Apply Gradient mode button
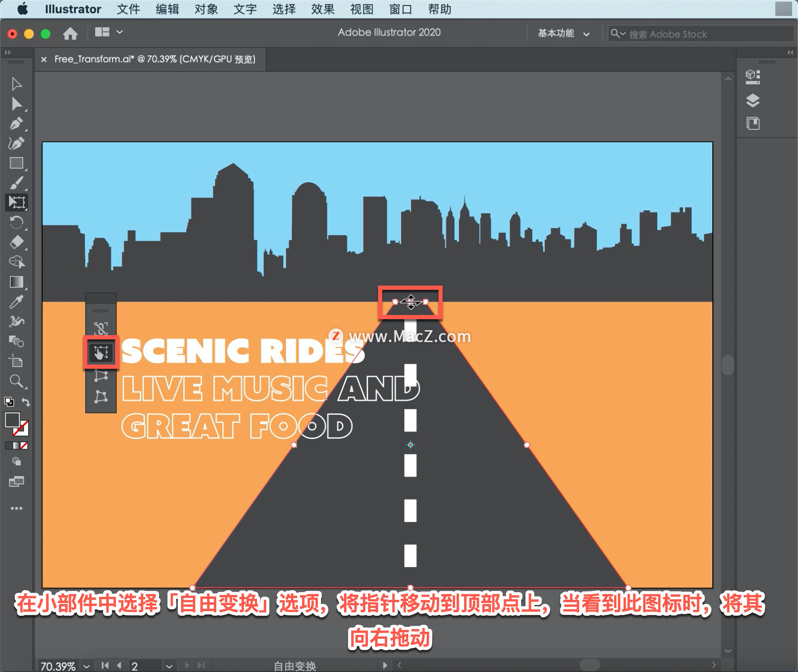The image size is (798, 672). click(x=16, y=446)
